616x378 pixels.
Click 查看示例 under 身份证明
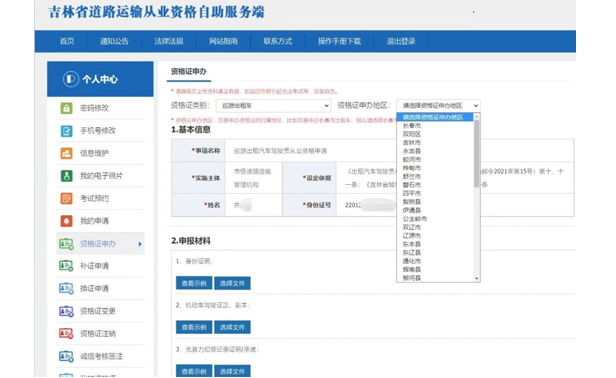click(194, 283)
